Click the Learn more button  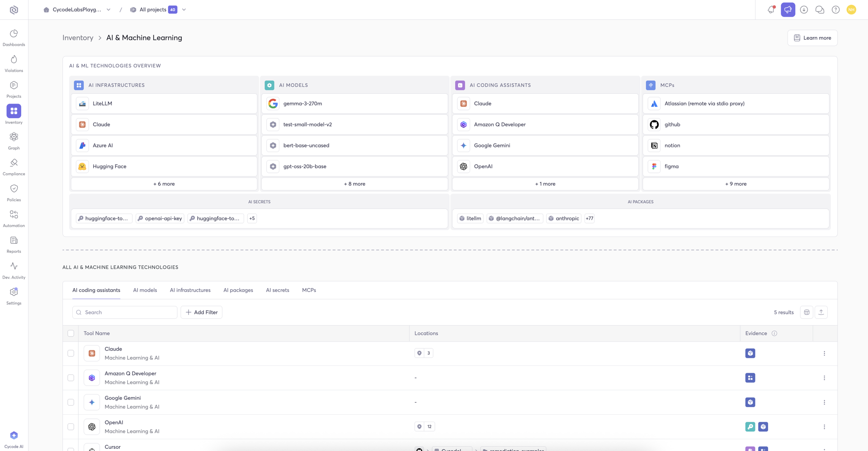coord(812,38)
